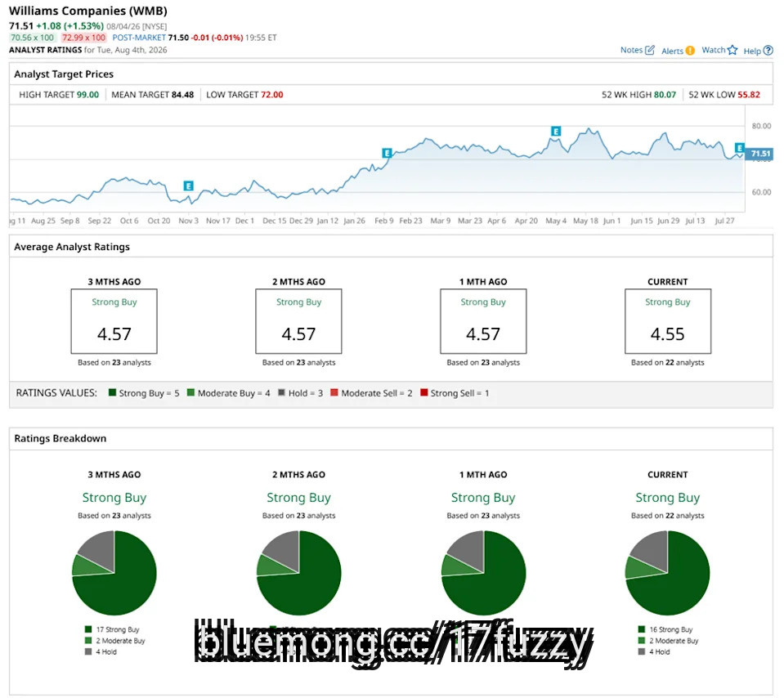Open the Notes pencil icon
This screenshot has width=784, height=698.
650,50
